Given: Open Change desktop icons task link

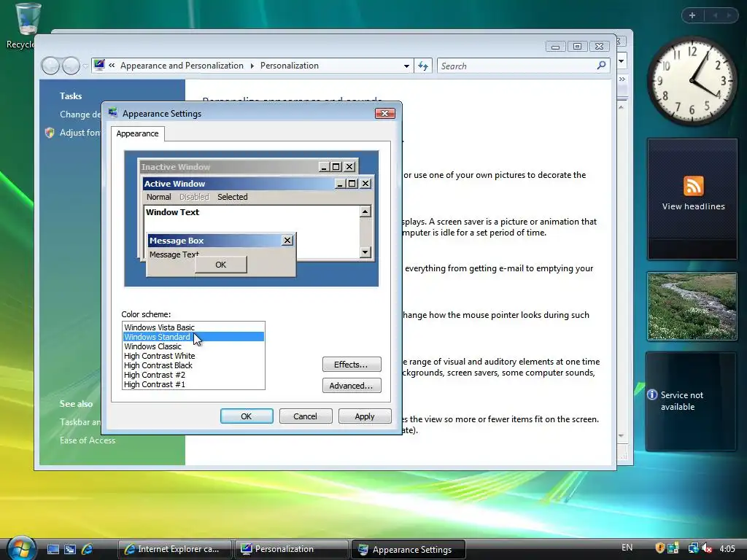Looking at the screenshot, I should pyautogui.click(x=80, y=114).
